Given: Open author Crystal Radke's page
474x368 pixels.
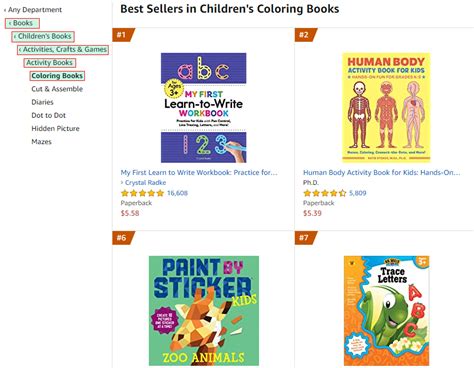Looking at the screenshot, I should point(143,182).
